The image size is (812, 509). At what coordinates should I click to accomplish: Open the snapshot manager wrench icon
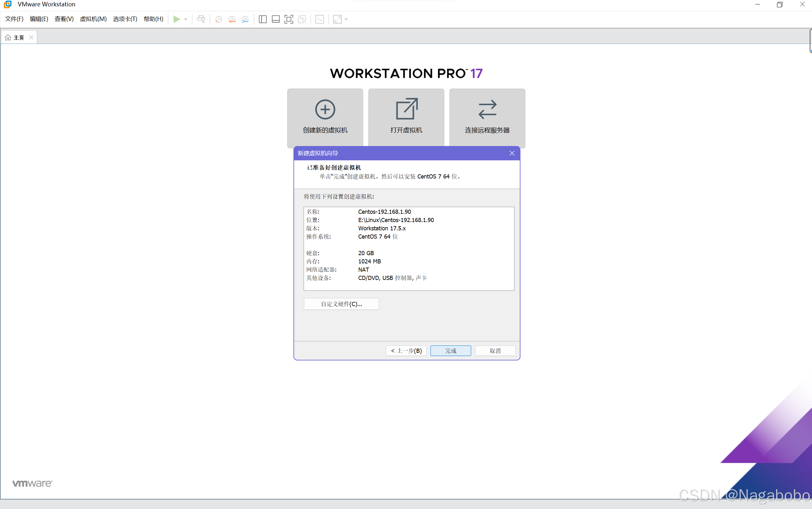[x=245, y=19]
